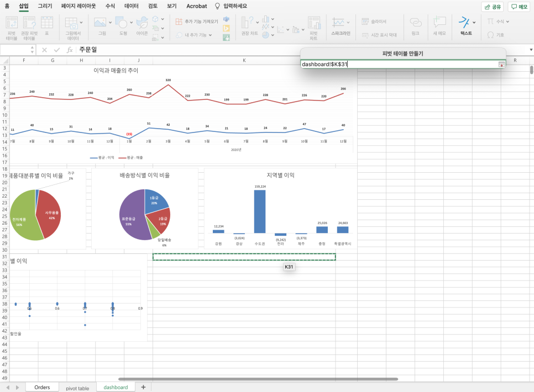Click the 입력하세요 tell-me search box
The width and height of the screenshot is (534, 392).
[x=231, y=6]
